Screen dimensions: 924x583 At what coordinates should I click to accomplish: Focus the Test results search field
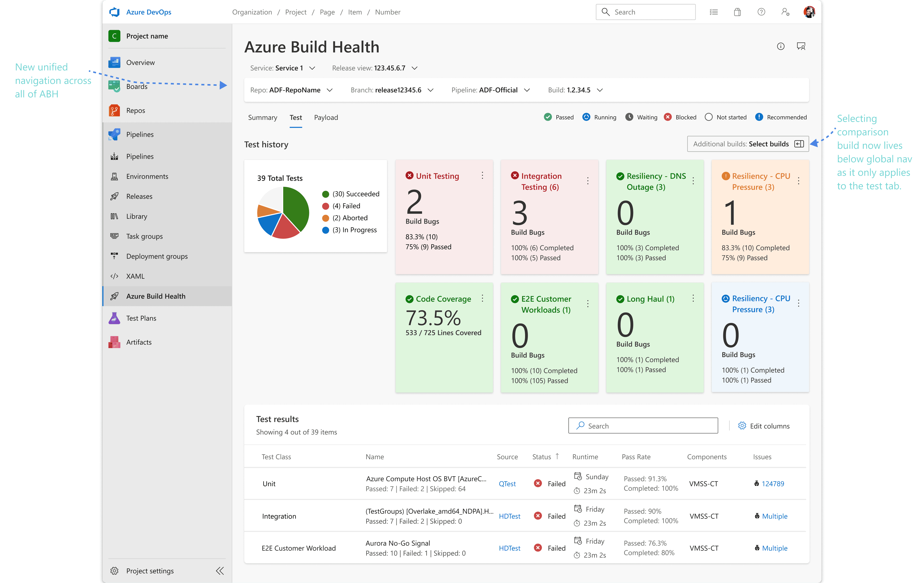point(643,426)
